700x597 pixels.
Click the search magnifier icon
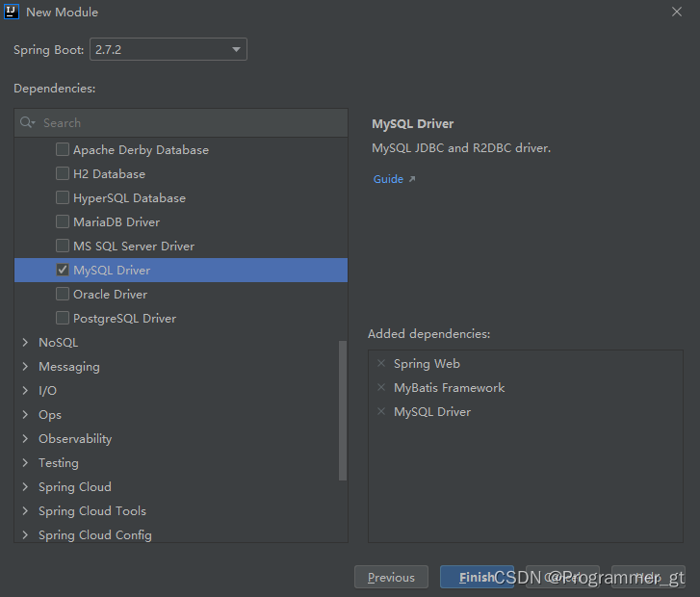(x=27, y=122)
